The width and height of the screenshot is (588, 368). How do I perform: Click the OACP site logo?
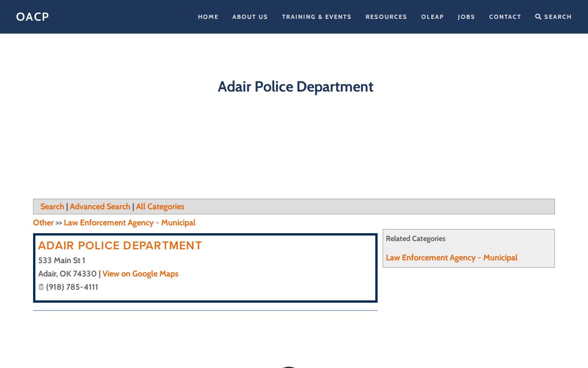click(x=32, y=17)
